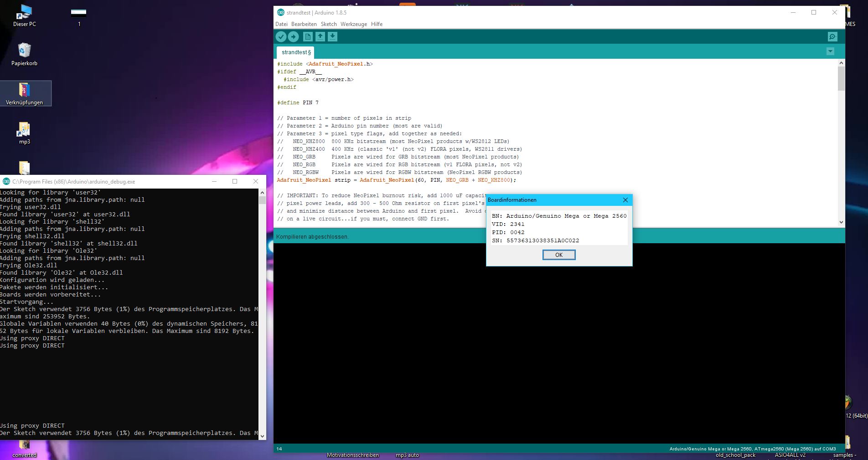Click 'Startvorgang...' line in debug console
The height and width of the screenshot is (460, 868).
coord(26,302)
